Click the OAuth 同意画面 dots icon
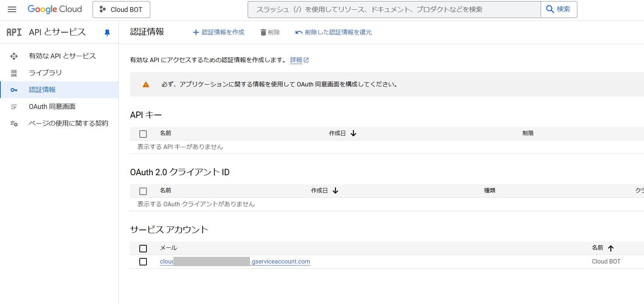The width and height of the screenshot is (644, 304). [14, 107]
